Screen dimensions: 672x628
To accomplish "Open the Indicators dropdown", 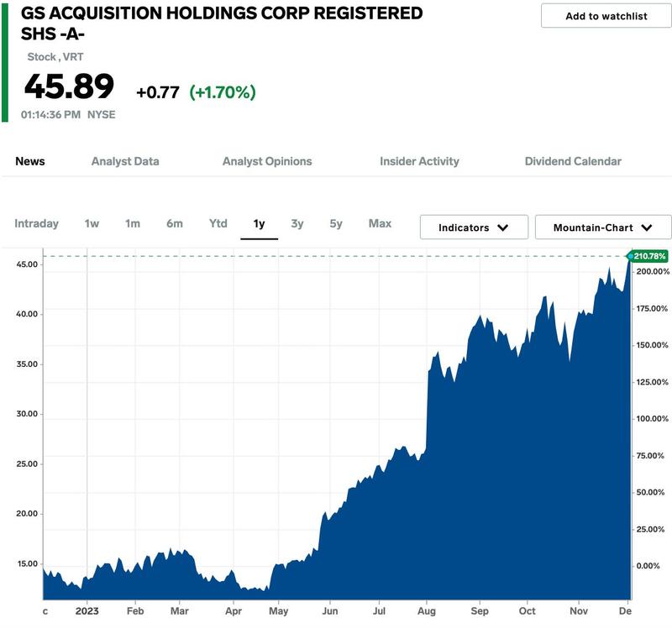I will click(474, 227).
